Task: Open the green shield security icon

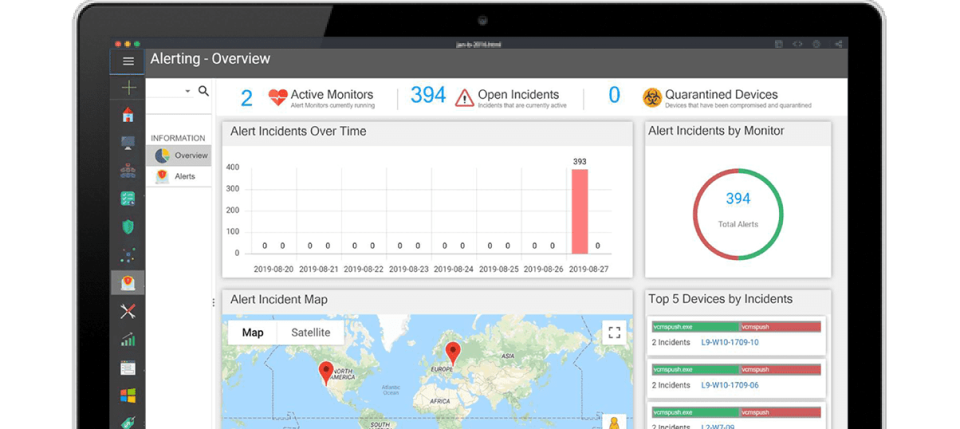Action: point(127,227)
